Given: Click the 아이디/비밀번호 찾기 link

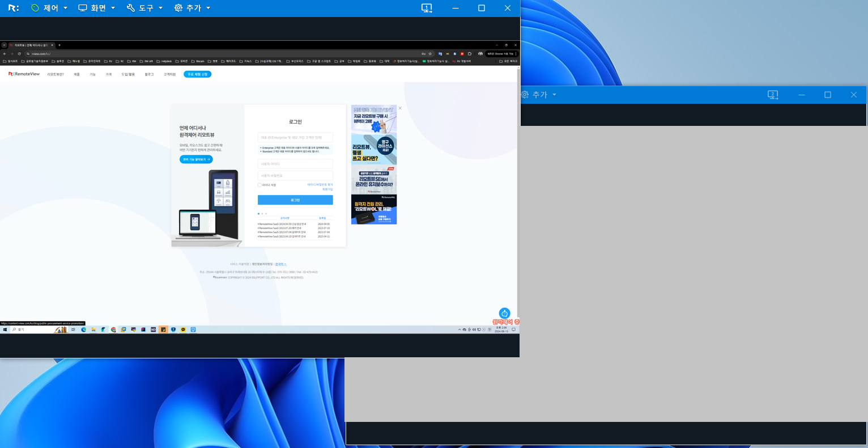Looking at the screenshot, I should 320,184.
